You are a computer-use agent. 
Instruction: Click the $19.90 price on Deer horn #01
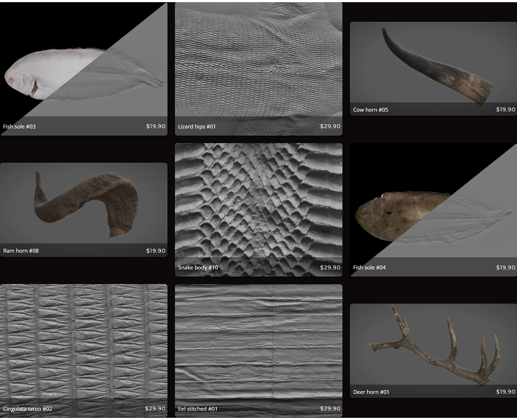tap(505, 392)
